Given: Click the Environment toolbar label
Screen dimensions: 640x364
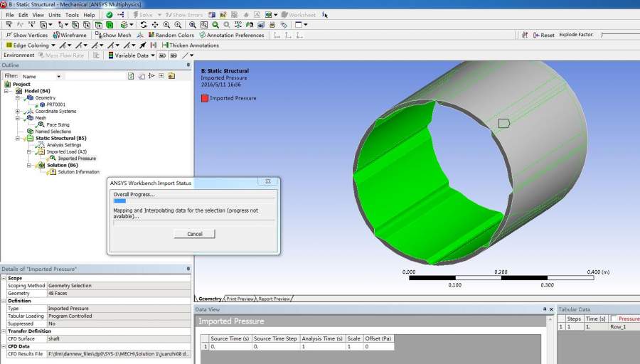Looking at the screenshot, I should click(18, 55).
